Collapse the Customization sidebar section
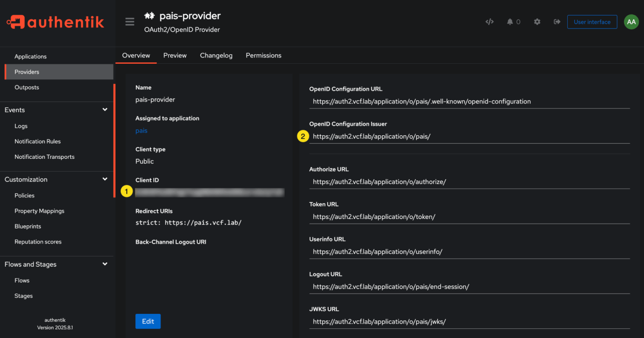The height and width of the screenshot is (338, 644). click(105, 179)
